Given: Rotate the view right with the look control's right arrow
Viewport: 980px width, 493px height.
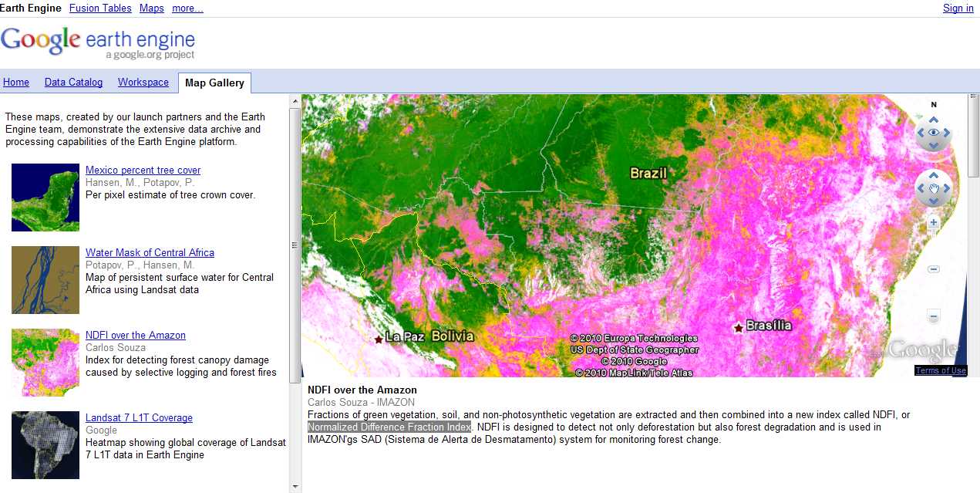Looking at the screenshot, I should 948,133.
